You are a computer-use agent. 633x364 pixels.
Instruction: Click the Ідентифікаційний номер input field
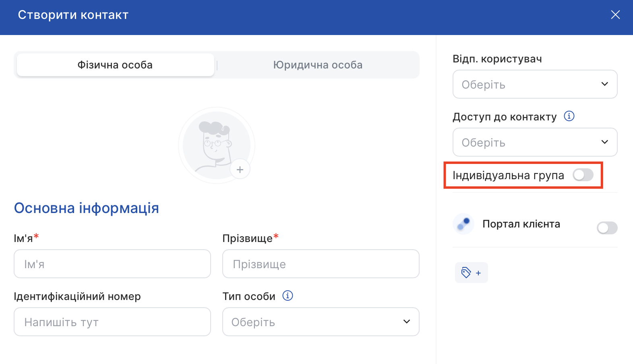[112, 322]
